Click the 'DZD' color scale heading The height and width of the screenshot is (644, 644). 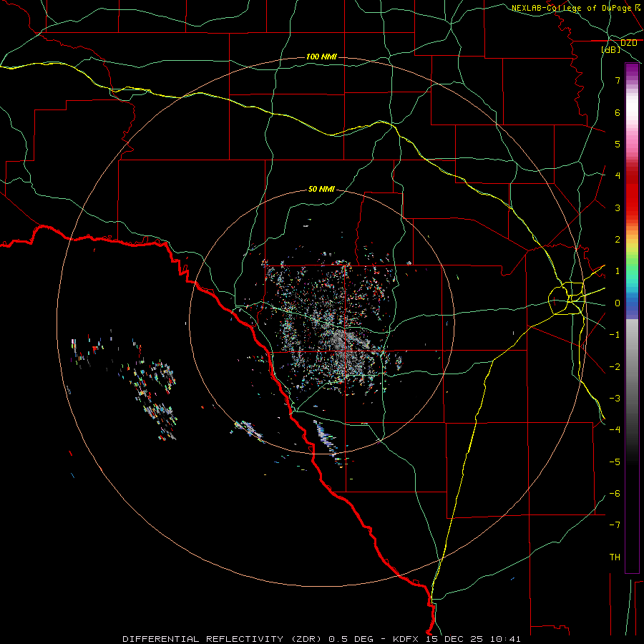point(629,43)
